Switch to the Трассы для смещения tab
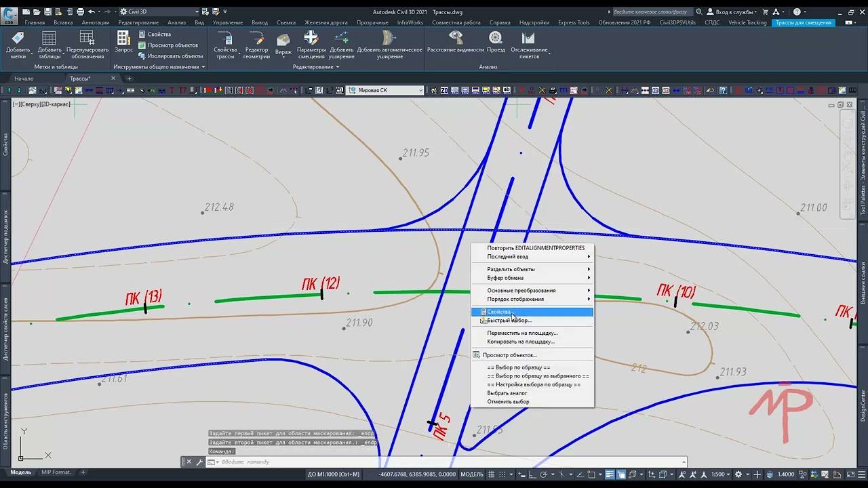This screenshot has height=488, width=868. click(x=804, y=22)
